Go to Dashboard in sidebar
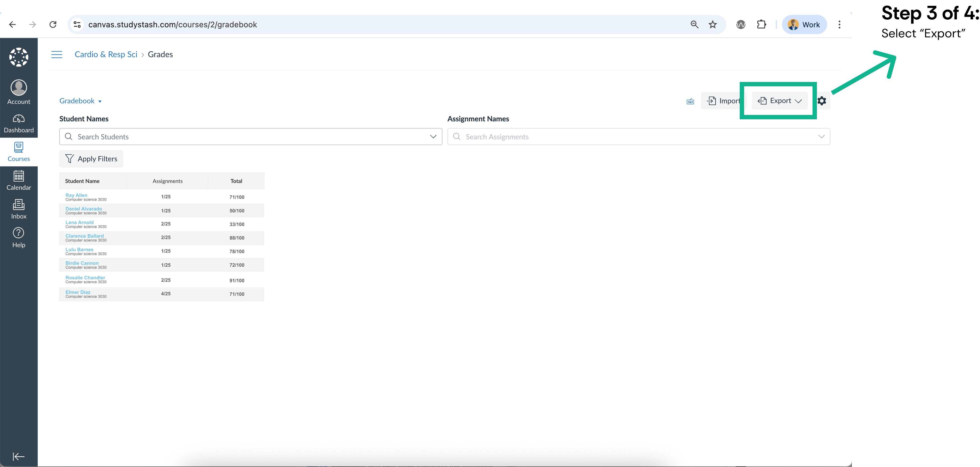Viewport: 980px width, 467px height. click(19, 124)
